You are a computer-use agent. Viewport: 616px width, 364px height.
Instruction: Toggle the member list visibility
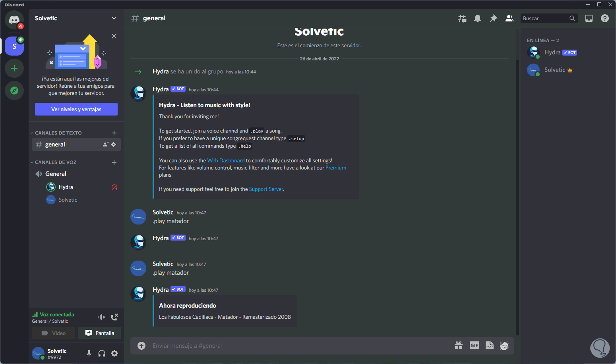509,18
